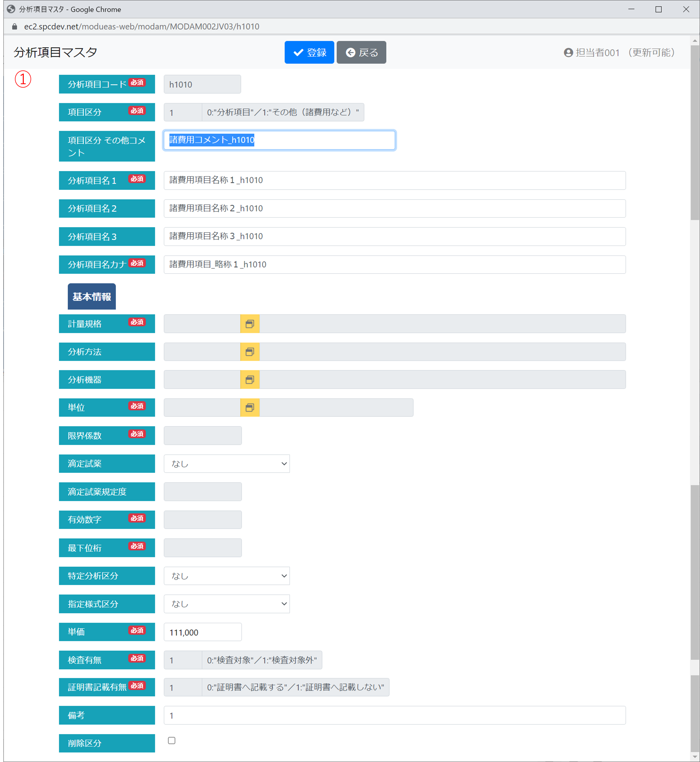Image resolution: width=700 pixels, height=762 pixels.
Task: Click the 分析項目コード field h1010
Action: tap(202, 84)
